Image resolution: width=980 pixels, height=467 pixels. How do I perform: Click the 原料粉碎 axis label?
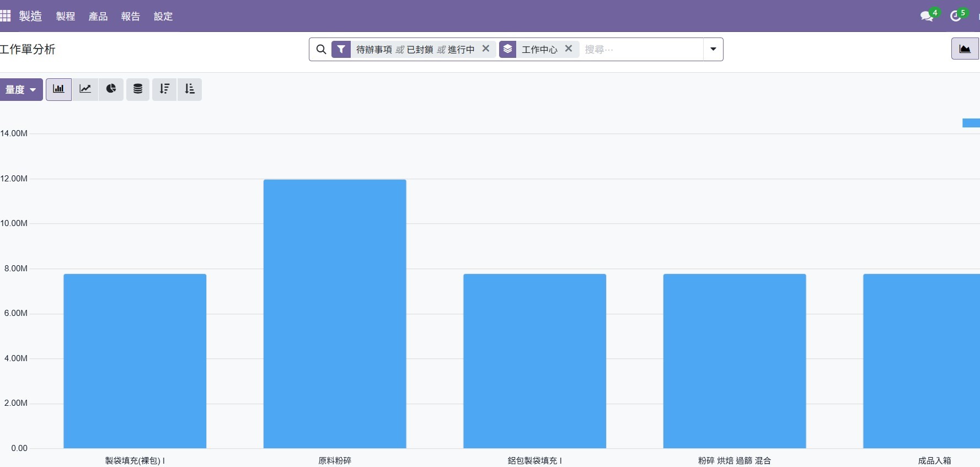(335, 460)
